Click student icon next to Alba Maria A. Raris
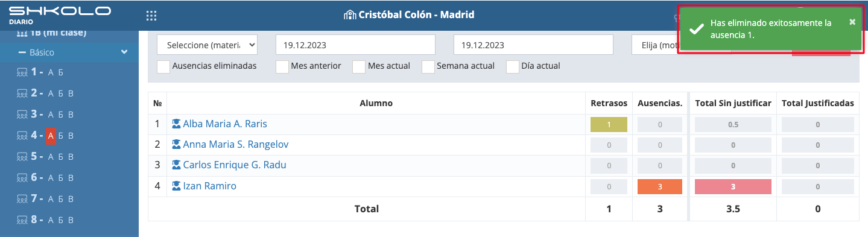The image size is (868, 237). 176,124
